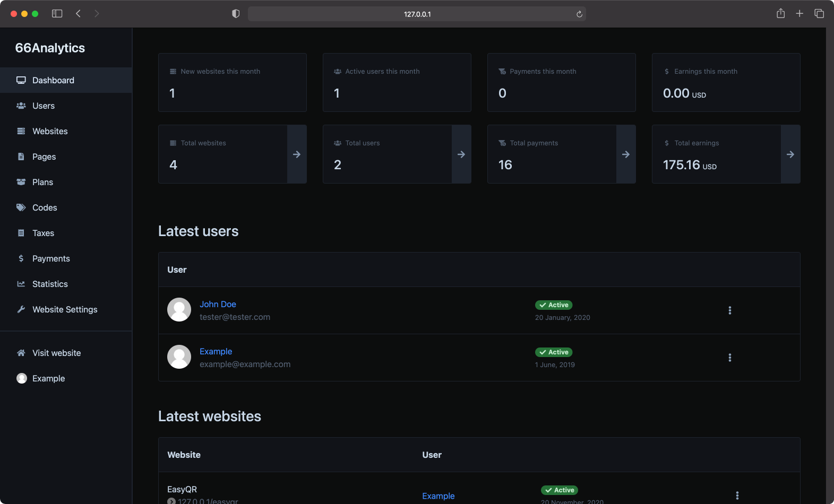Click the Users group icon in sidebar

click(21, 106)
